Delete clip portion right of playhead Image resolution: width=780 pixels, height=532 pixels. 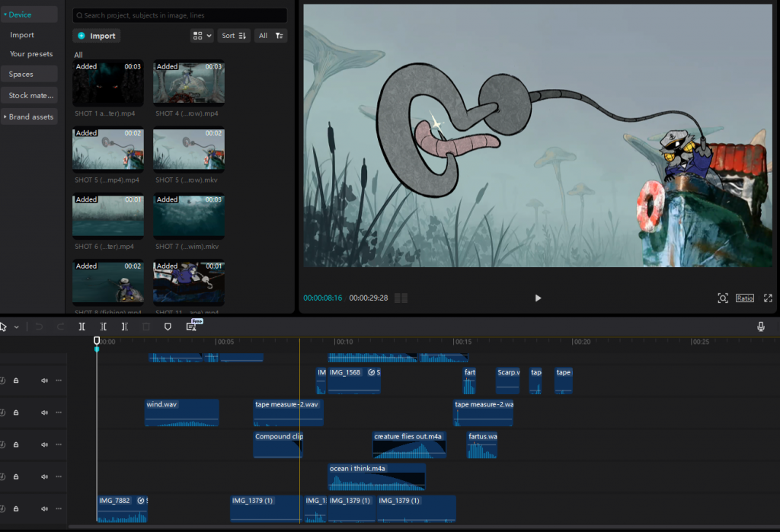pos(125,327)
